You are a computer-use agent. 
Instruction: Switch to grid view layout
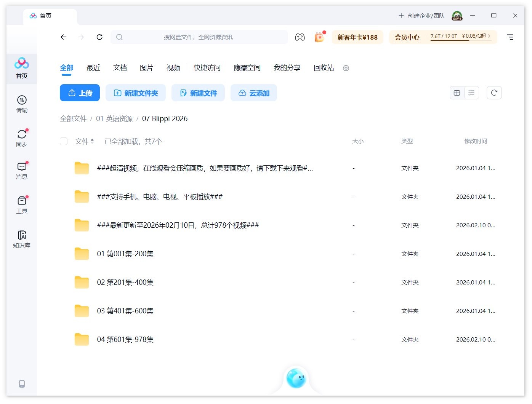457,93
